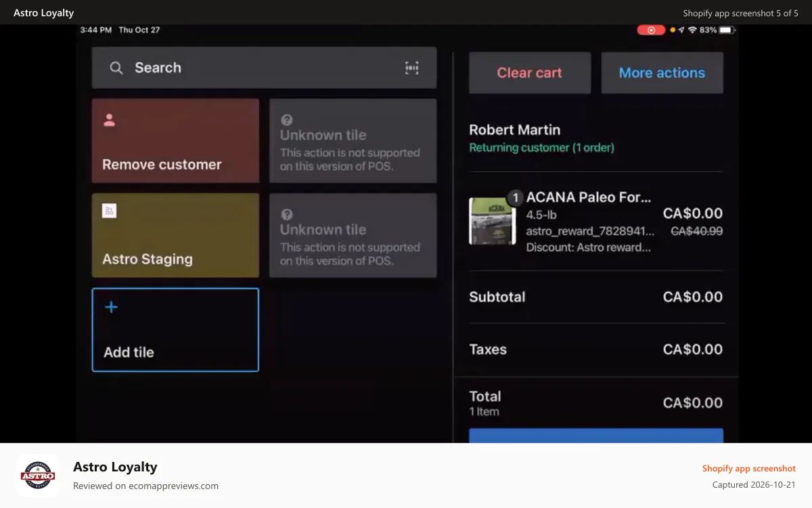Image resolution: width=812 pixels, height=508 pixels.
Task: Click Discount: Astro reward... text
Action: [x=589, y=248]
